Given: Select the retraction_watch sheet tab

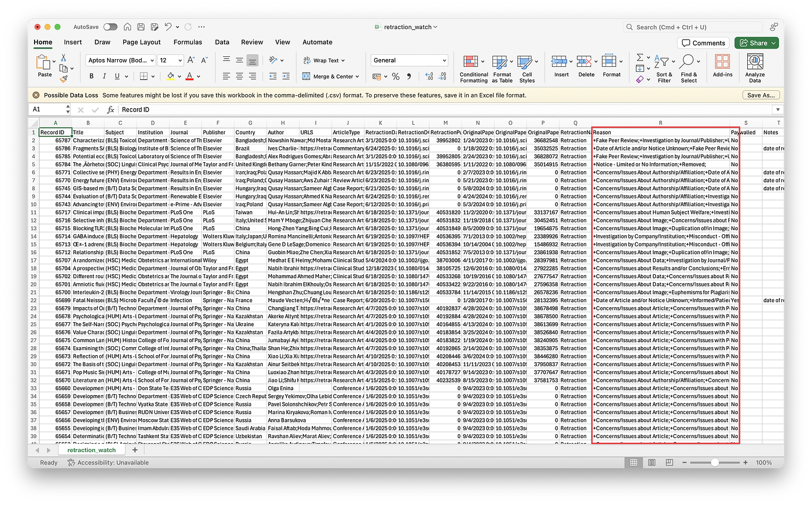Looking at the screenshot, I should click(x=91, y=450).
